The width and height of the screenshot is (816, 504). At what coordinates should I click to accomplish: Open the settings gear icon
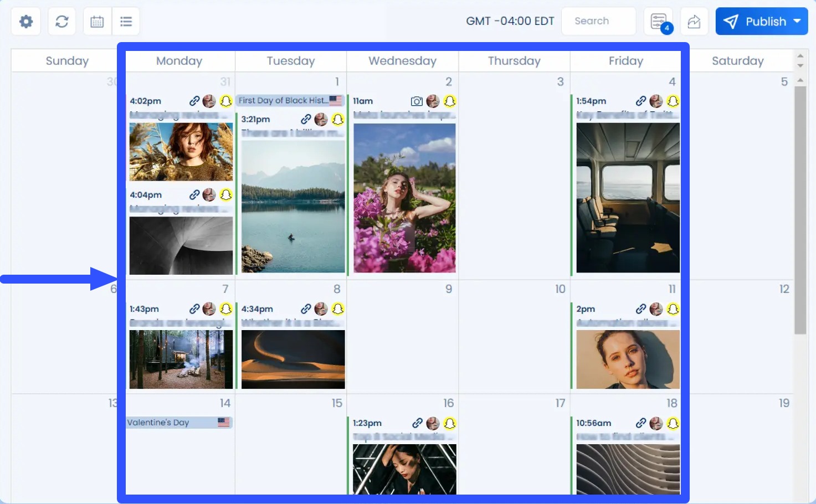pyautogui.click(x=26, y=22)
